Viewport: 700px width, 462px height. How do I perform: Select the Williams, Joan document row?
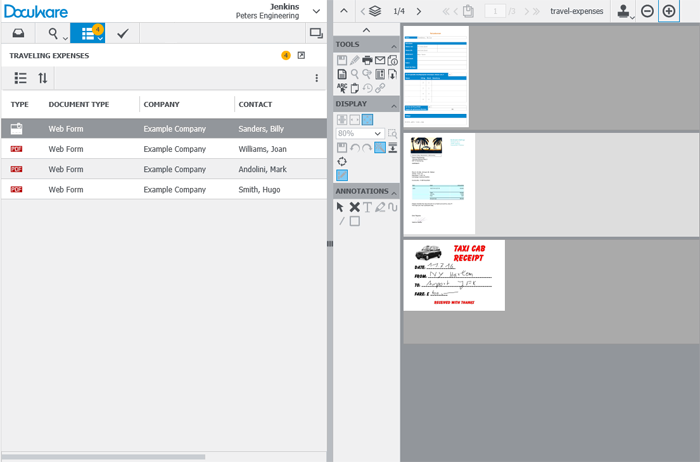pyautogui.click(x=164, y=149)
